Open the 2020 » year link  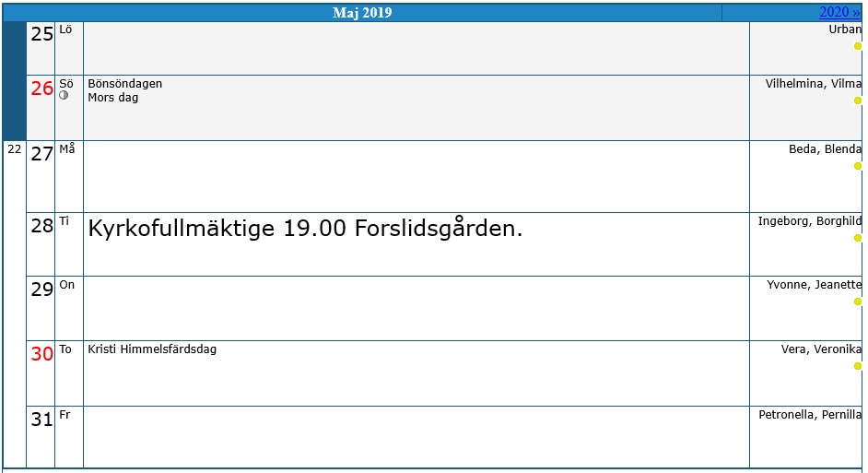point(839,12)
